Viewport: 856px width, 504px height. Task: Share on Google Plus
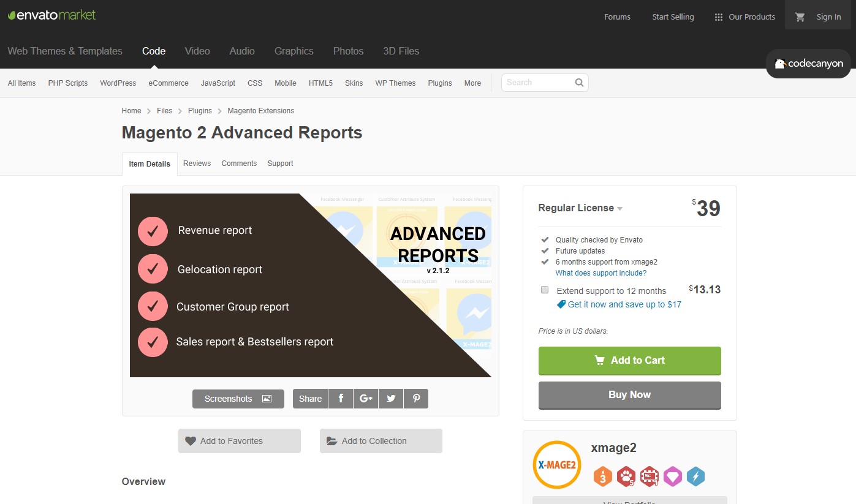coord(366,399)
